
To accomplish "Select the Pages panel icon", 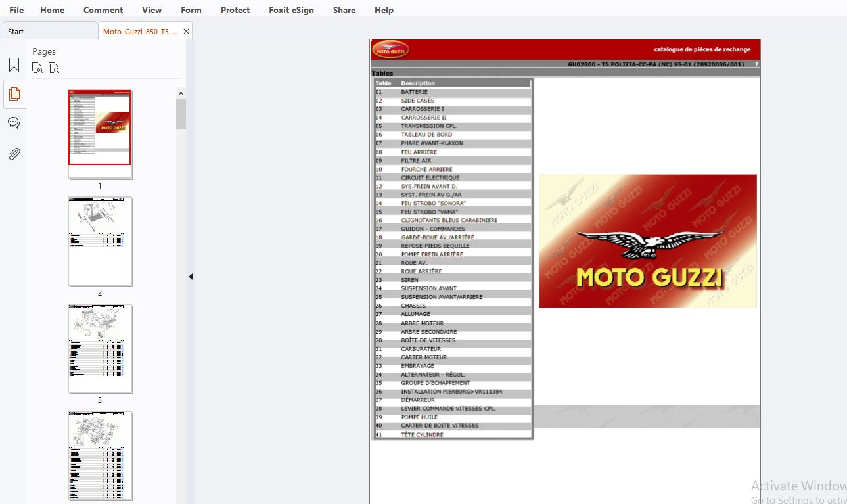I will tap(14, 94).
